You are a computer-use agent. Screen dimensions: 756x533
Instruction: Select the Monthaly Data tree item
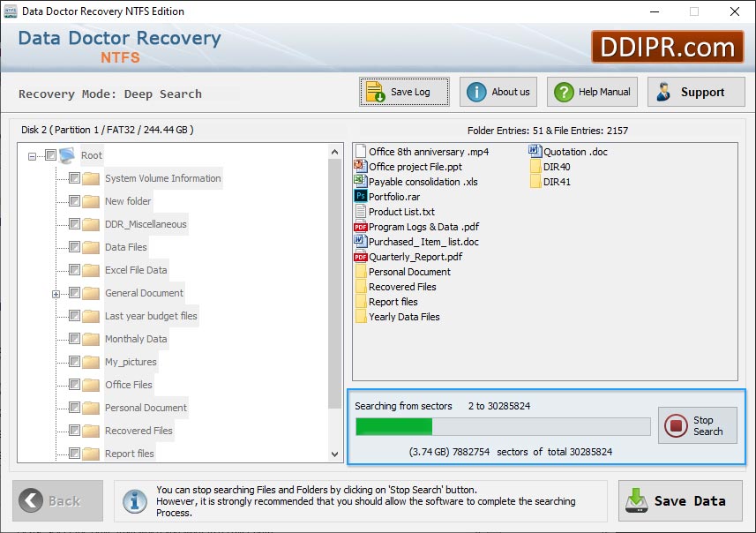coord(136,339)
